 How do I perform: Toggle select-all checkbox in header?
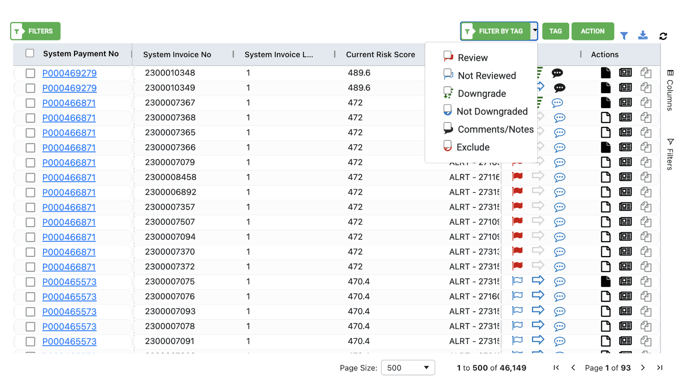coord(29,53)
